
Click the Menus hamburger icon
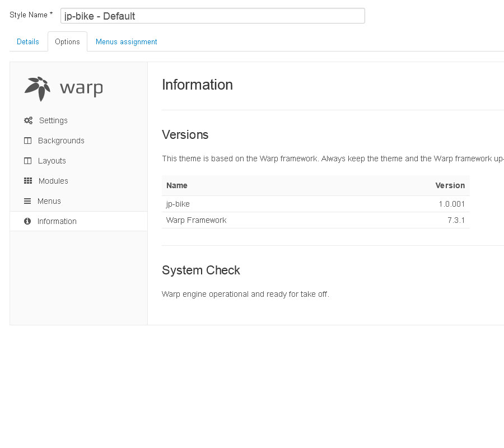(27, 201)
